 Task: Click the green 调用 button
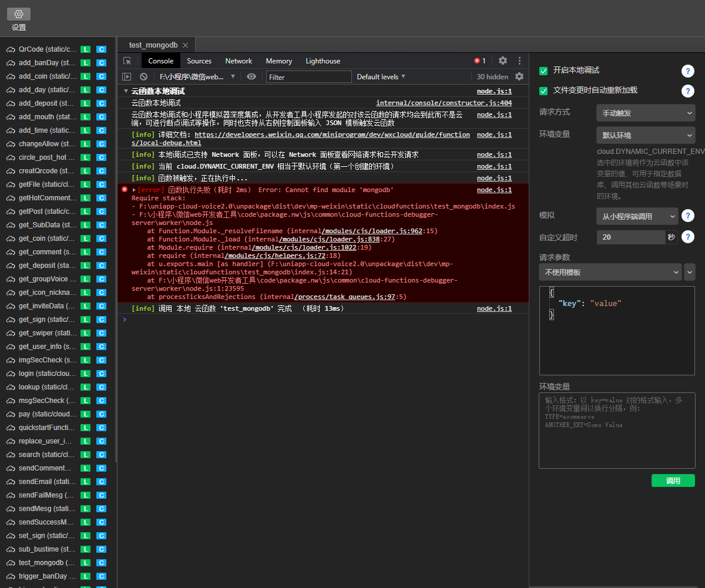673,481
